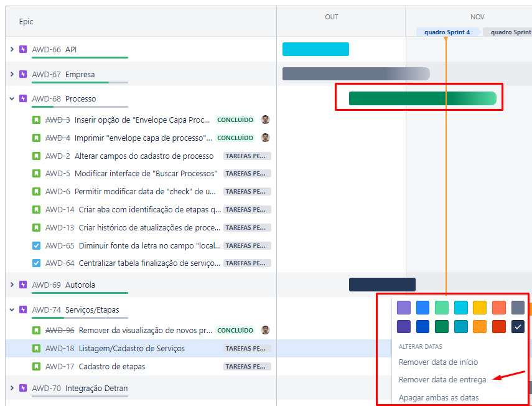This screenshot has width=532, height=406.
Task: Click the story icon of AWD-14
Action: click(36, 209)
